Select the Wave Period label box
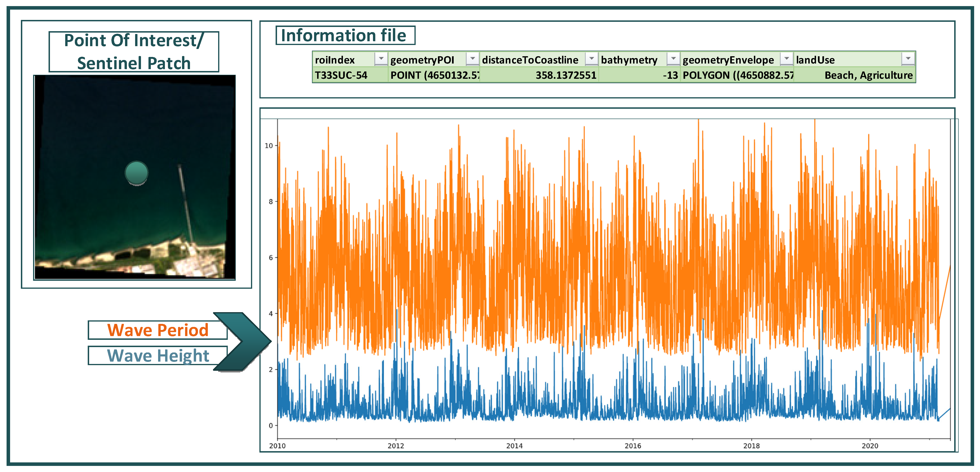 pos(157,330)
